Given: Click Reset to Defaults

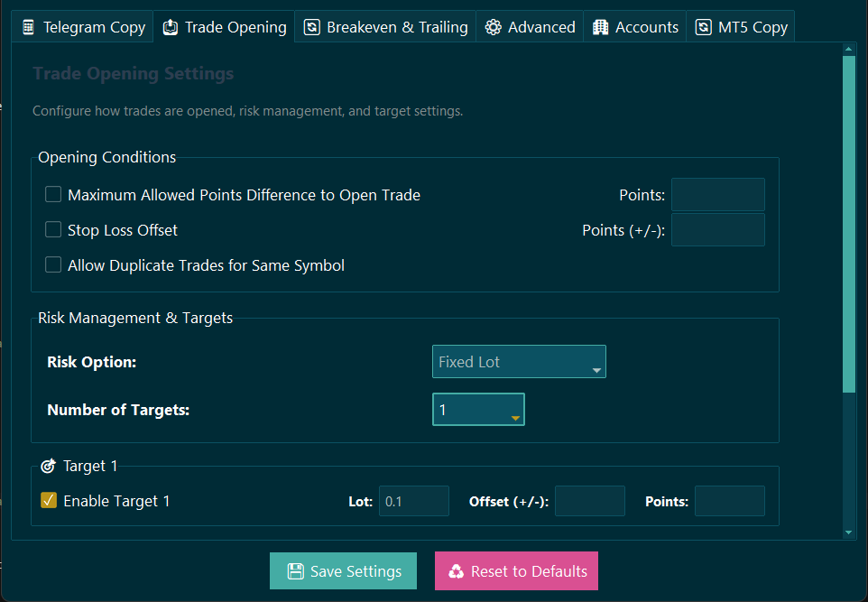Looking at the screenshot, I should click(x=516, y=570).
